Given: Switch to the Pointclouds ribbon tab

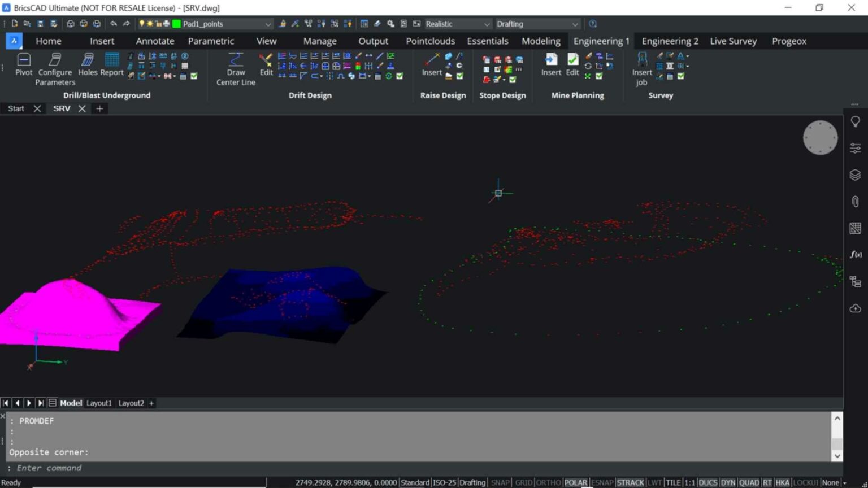Looking at the screenshot, I should pos(430,41).
